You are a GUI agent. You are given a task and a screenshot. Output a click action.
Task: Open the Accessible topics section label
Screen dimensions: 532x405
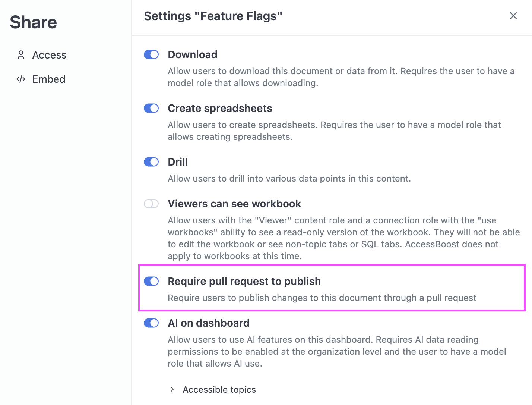219,389
